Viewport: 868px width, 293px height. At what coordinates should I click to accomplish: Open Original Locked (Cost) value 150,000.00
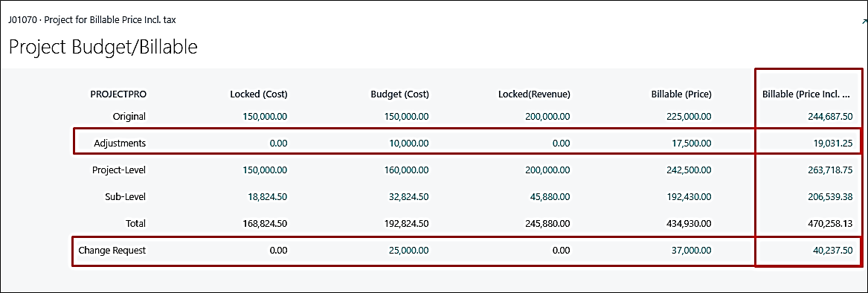265,117
